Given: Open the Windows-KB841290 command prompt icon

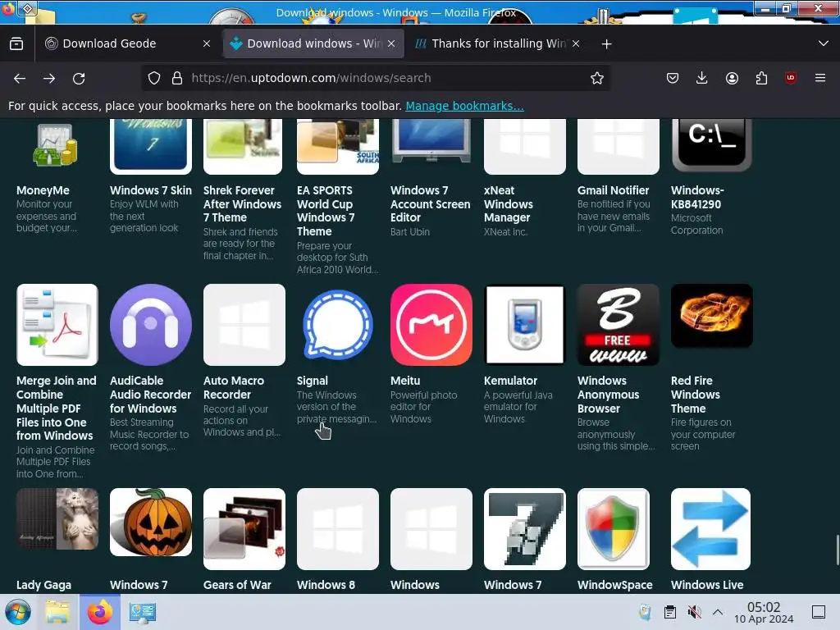Looking at the screenshot, I should coord(711,144).
